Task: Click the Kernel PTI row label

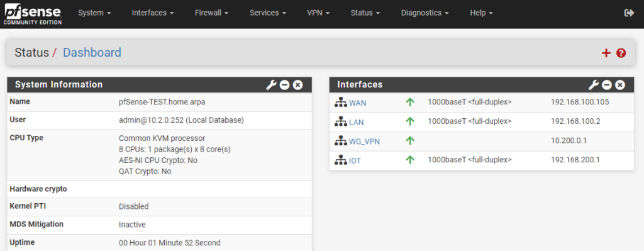Action: click(x=28, y=206)
